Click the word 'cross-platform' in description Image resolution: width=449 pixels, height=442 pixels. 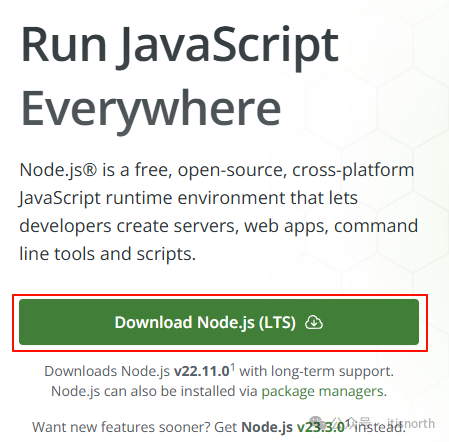point(353,170)
